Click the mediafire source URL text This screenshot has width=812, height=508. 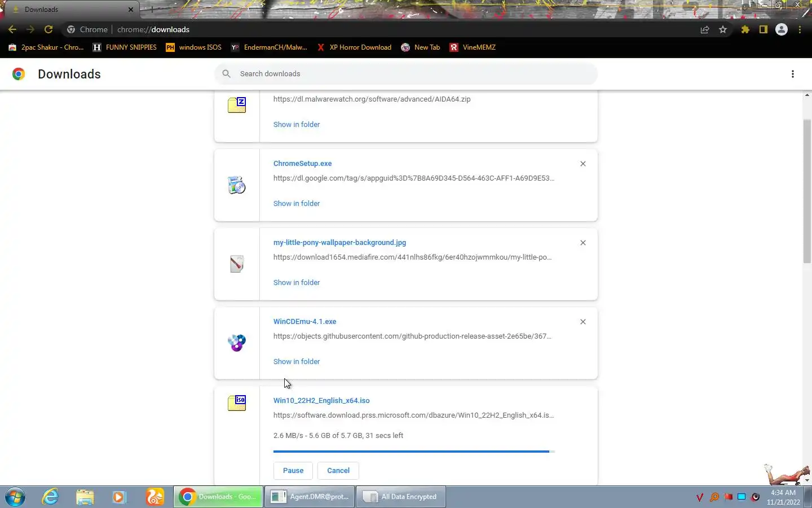[413, 257]
